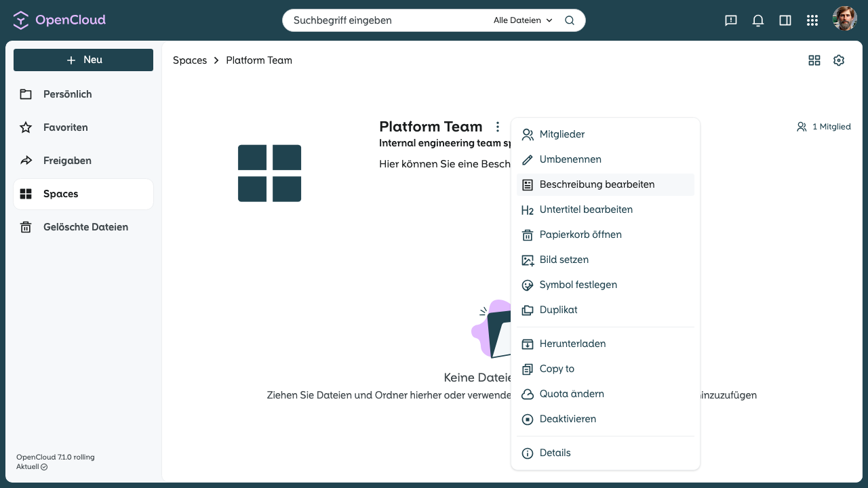Image resolution: width=868 pixels, height=488 pixels.
Task: Toggle the right sidebar panel icon
Action: [785, 20]
